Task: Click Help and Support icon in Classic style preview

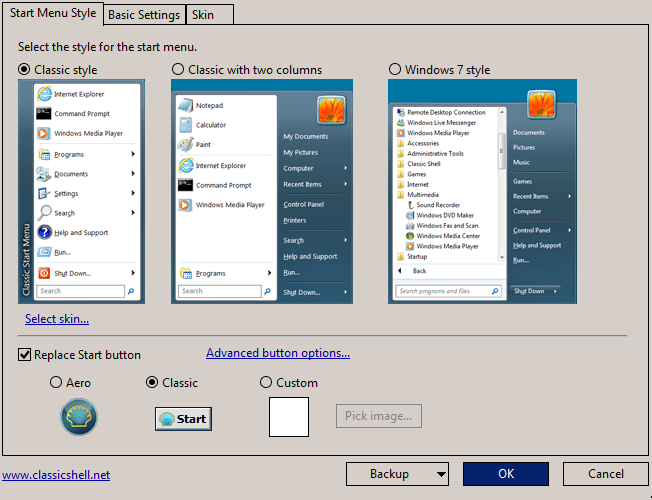Action: point(44,232)
